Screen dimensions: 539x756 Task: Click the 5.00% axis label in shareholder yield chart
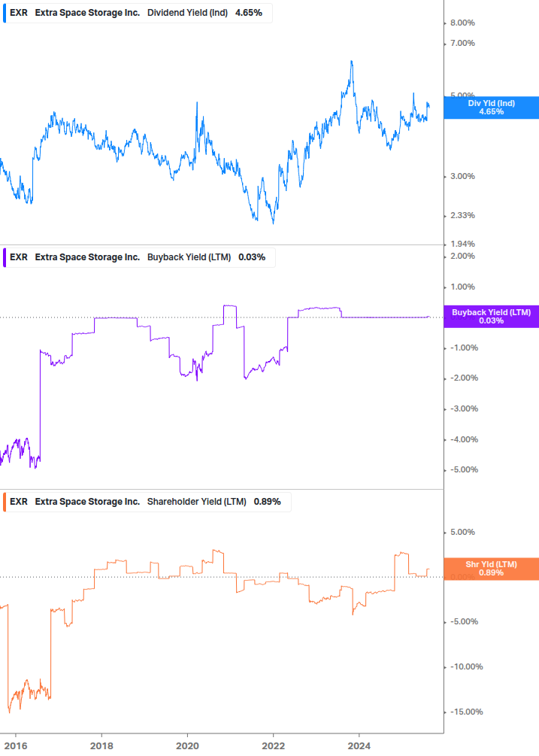point(462,533)
